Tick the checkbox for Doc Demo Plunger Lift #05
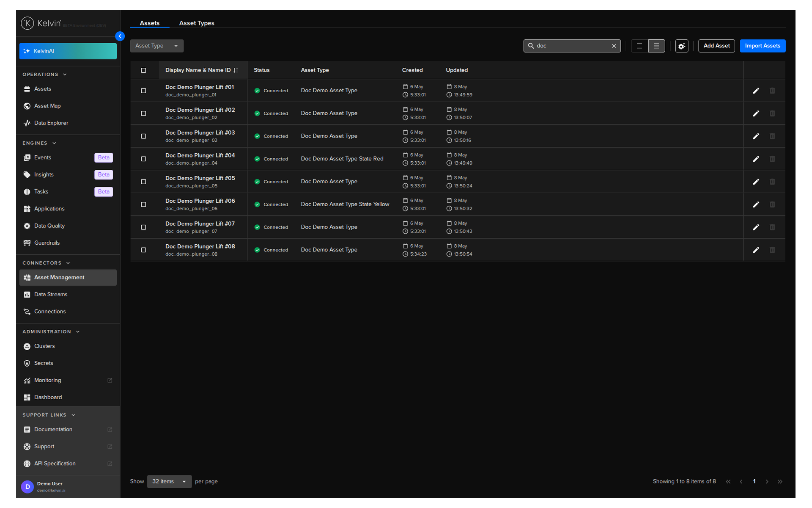Viewport: 812px width, 508px height. 143,182
